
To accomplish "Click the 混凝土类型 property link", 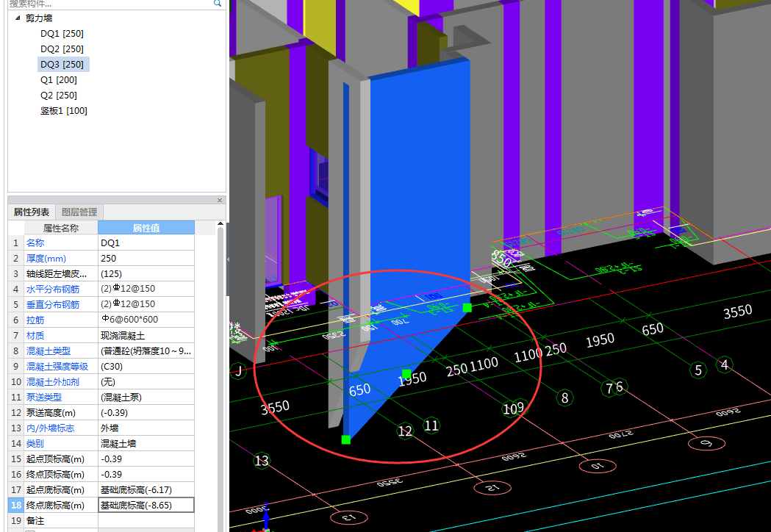I will 49,351.
